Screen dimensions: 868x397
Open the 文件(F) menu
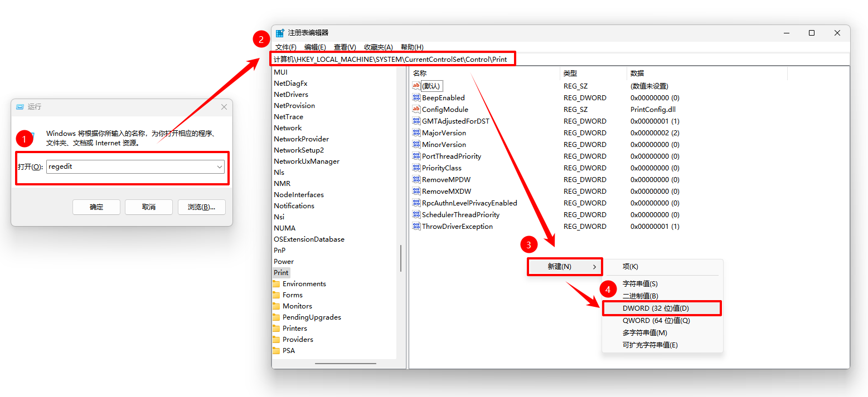pos(286,47)
